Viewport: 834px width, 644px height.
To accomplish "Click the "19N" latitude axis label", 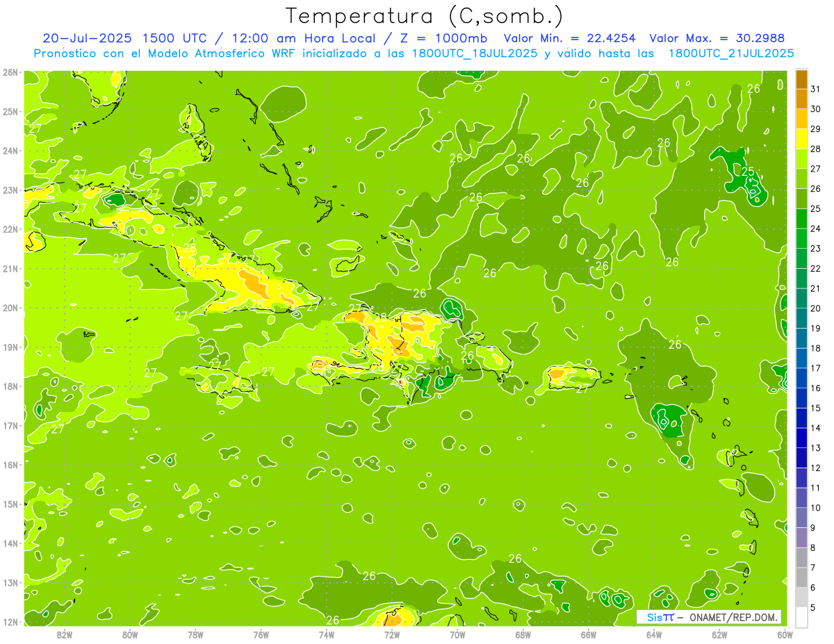I will tap(10, 347).
